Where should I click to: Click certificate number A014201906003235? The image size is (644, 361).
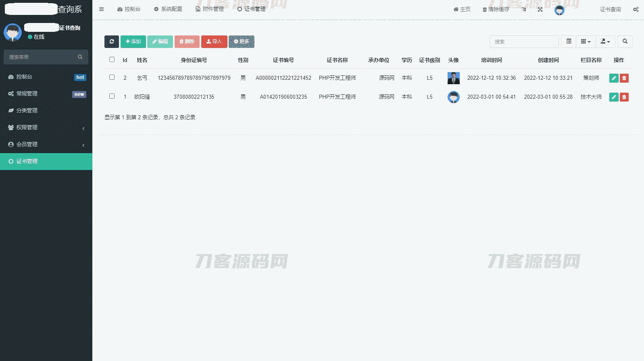tap(283, 97)
